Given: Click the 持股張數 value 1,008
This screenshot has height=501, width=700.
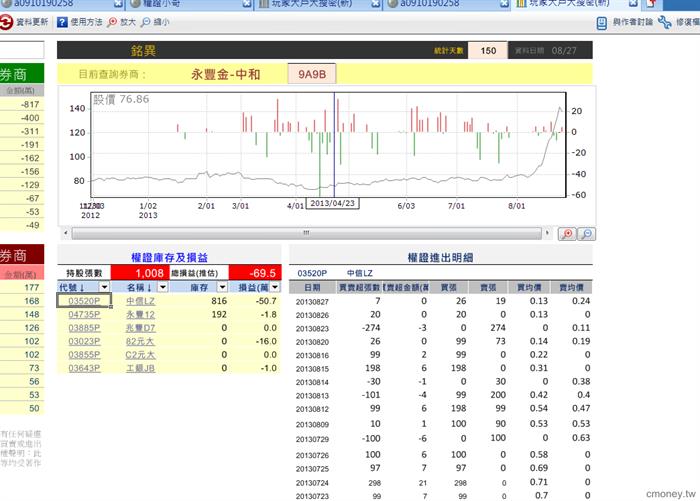Looking at the screenshot, I should tap(140, 273).
